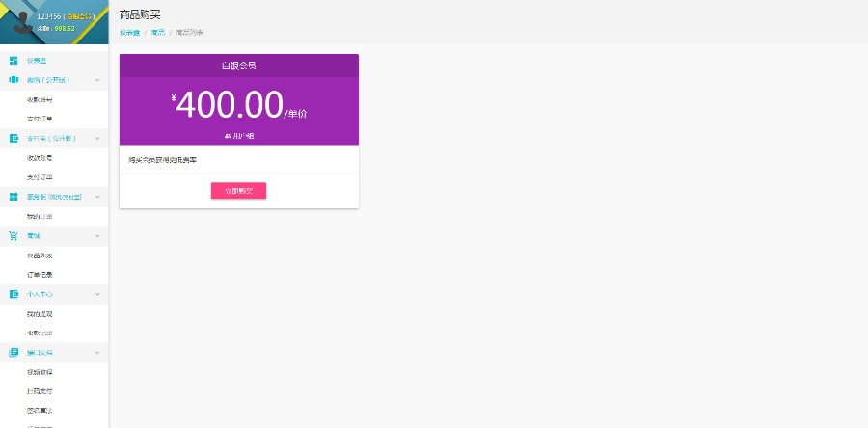Image resolution: width=868 pixels, height=428 pixels.
Task: Click the user group icon on 白银会员 card
Action: [229, 136]
